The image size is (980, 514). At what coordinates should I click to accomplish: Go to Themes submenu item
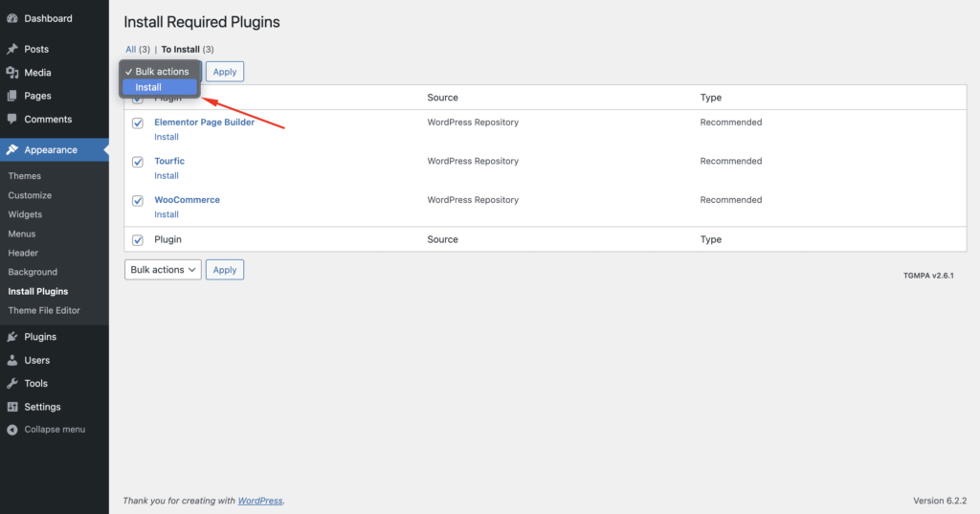(x=24, y=176)
